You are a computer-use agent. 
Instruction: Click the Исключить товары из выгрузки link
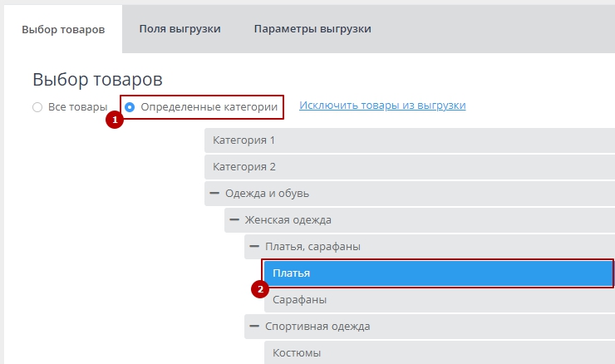pyautogui.click(x=382, y=106)
